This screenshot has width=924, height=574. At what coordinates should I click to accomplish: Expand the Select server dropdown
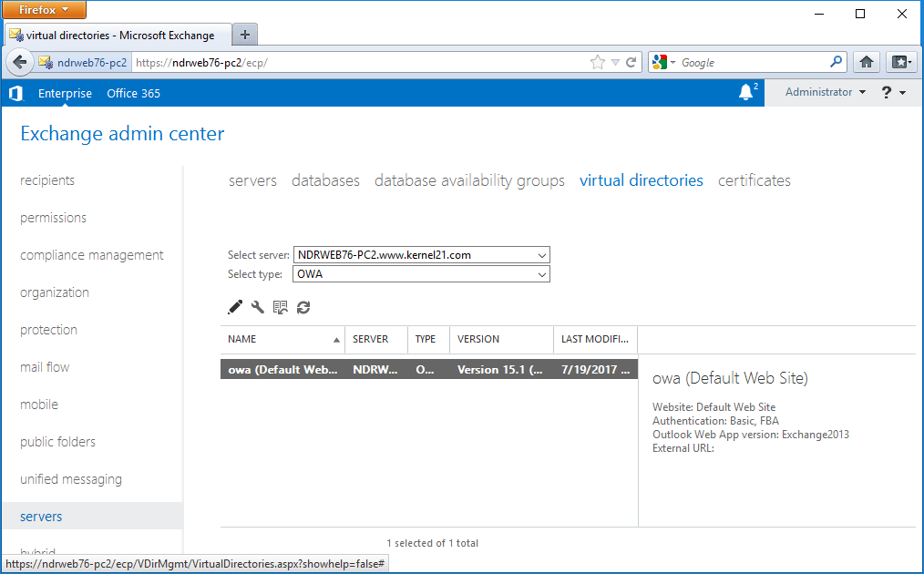point(421,255)
